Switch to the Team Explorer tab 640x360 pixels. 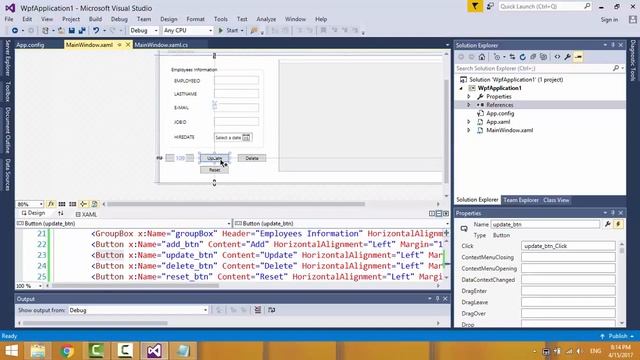521,200
